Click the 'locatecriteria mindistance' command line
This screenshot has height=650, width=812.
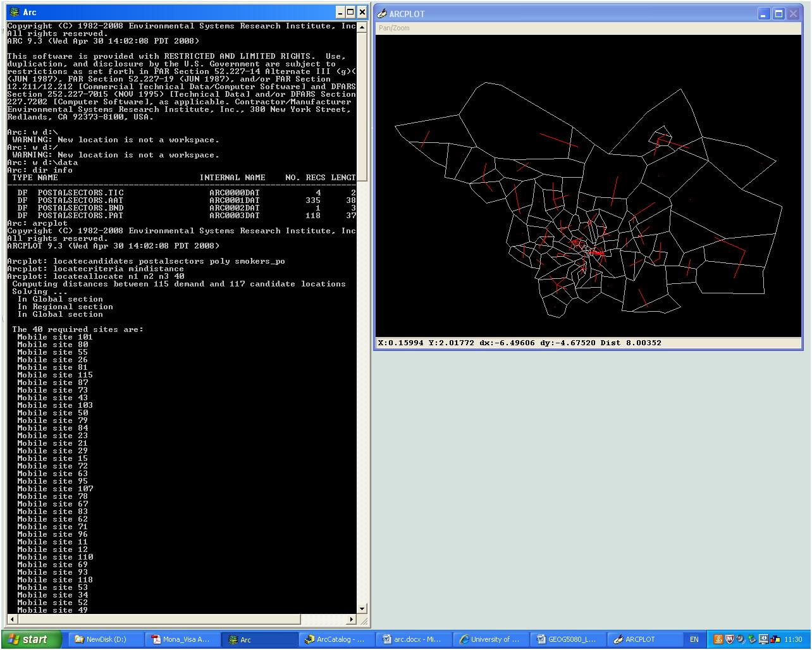[95, 269]
